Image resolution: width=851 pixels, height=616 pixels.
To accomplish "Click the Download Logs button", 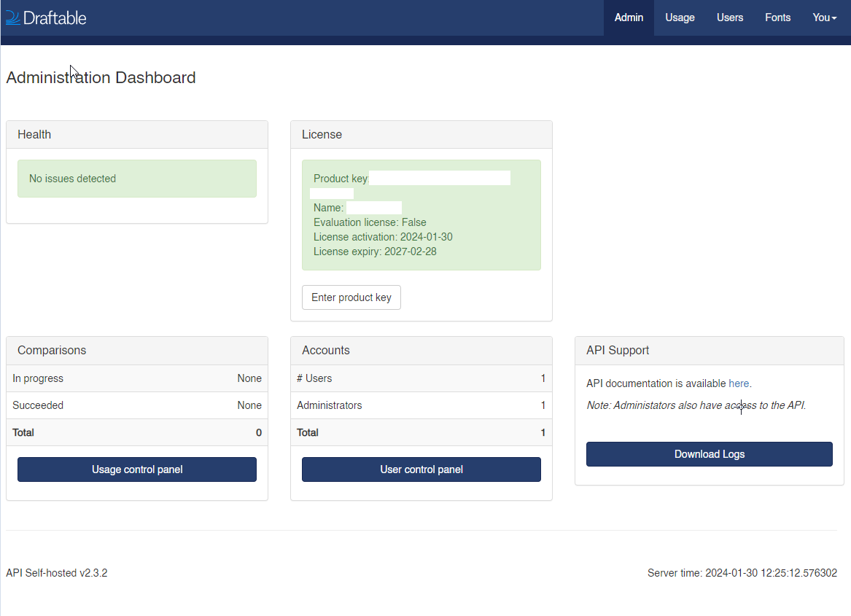I will tap(709, 454).
